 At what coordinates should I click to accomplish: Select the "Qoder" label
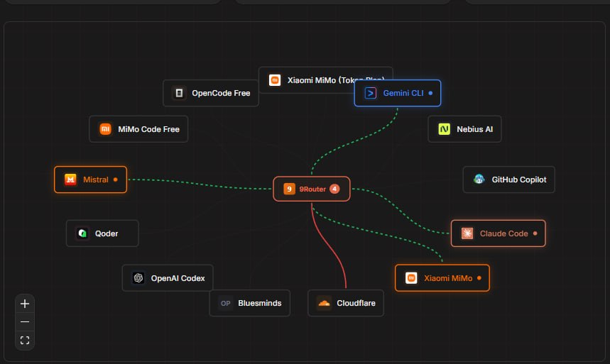pos(107,233)
